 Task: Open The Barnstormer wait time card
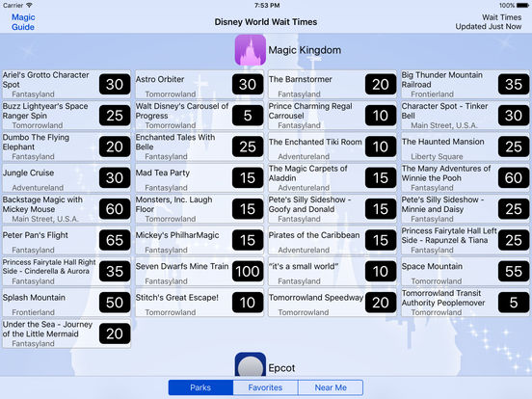coord(332,85)
